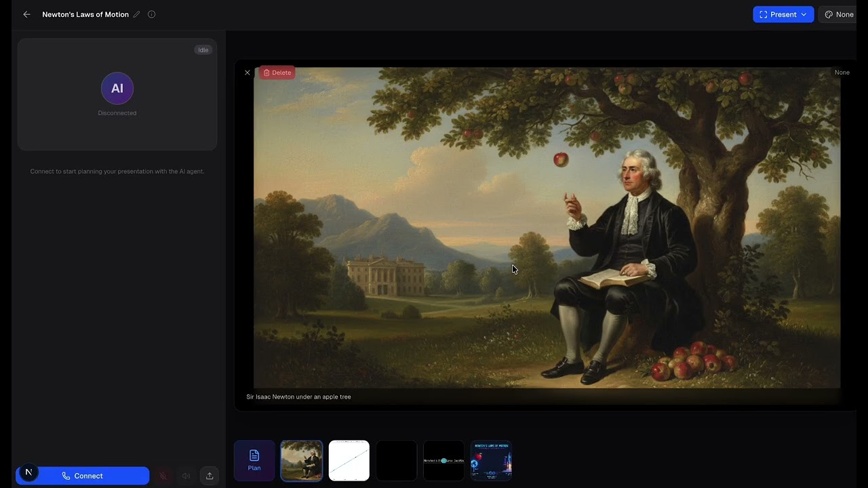This screenshot has width=868, height=488.
Task: Delete the current slide image
Action: coord(277,73)
